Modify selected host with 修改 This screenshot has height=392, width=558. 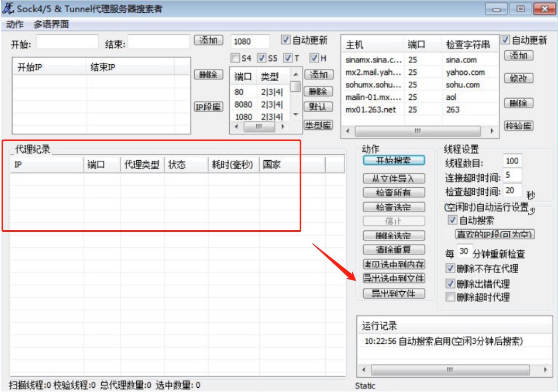click(519, 78)
